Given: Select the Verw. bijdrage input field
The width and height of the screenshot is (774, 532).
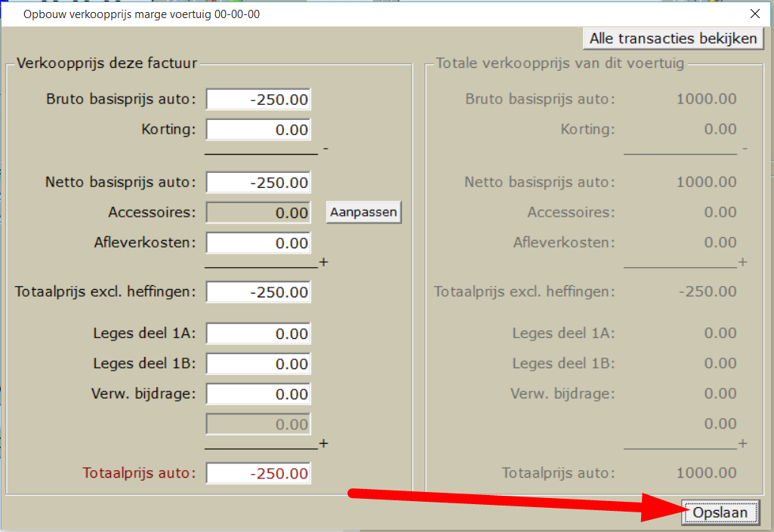Looking at the screenshot, I should coord(258,394).
